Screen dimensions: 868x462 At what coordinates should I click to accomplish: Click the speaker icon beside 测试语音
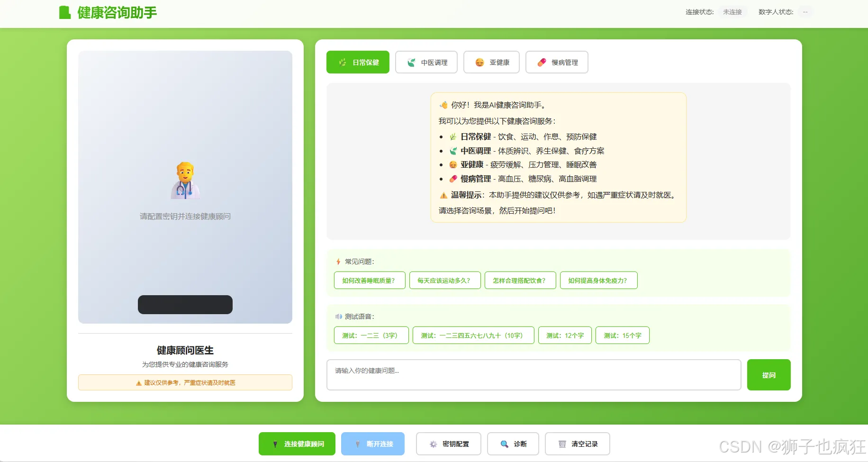(339, 317)
